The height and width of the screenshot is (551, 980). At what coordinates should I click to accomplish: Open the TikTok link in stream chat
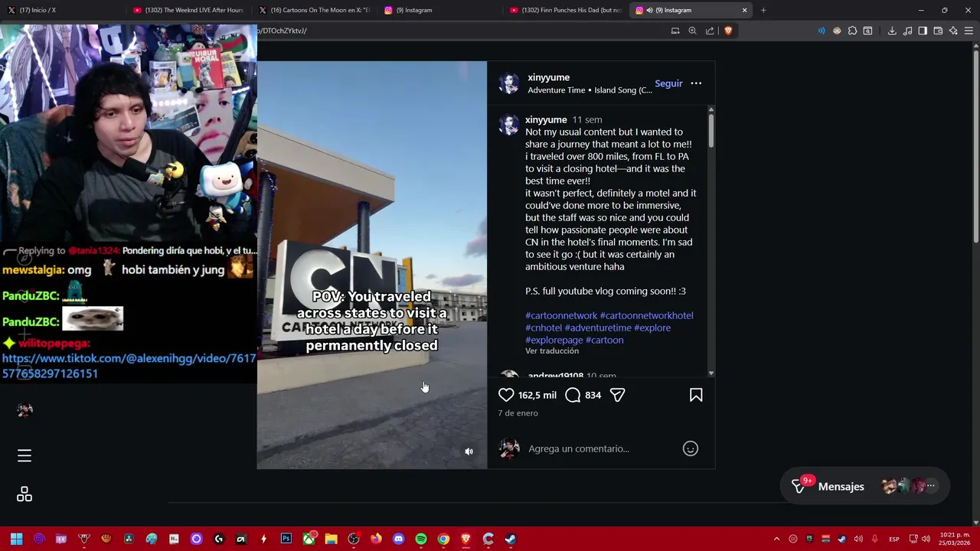click(x=129, y=366)
